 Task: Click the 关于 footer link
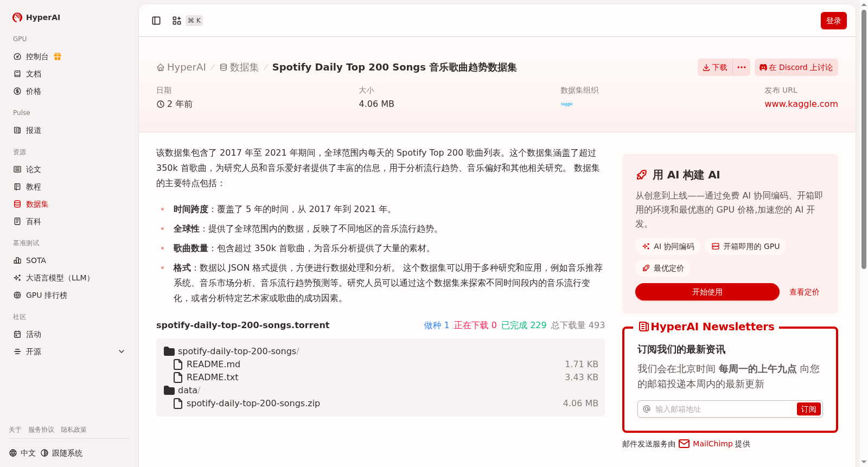coord(15,430)
